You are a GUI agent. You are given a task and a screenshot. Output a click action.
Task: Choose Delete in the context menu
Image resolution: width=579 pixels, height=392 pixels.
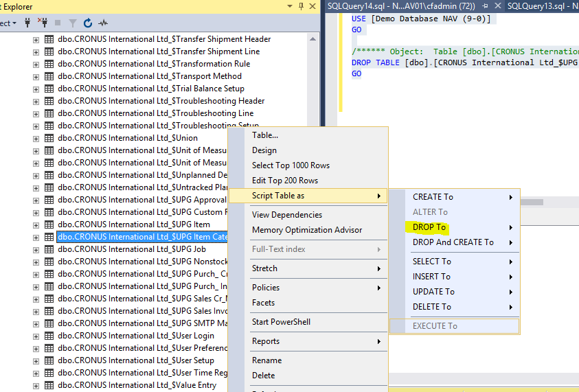[x=308, y=376]
